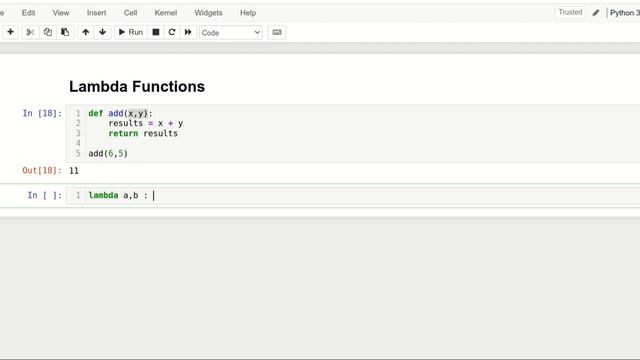This screenshot has height=360, width=640.
Task: Open the Widgets menu
Action: coord(208,13)
